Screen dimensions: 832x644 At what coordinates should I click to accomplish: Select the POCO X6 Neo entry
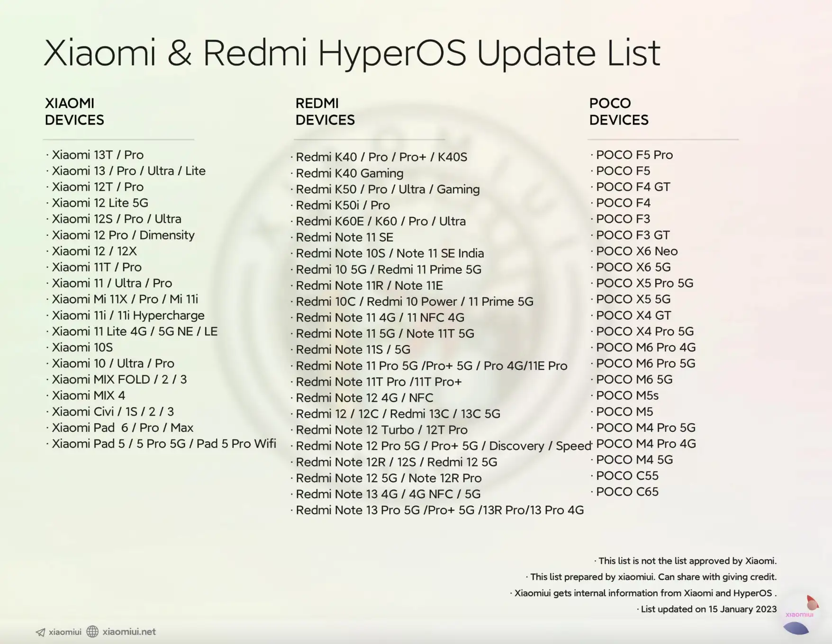point(637,251)
